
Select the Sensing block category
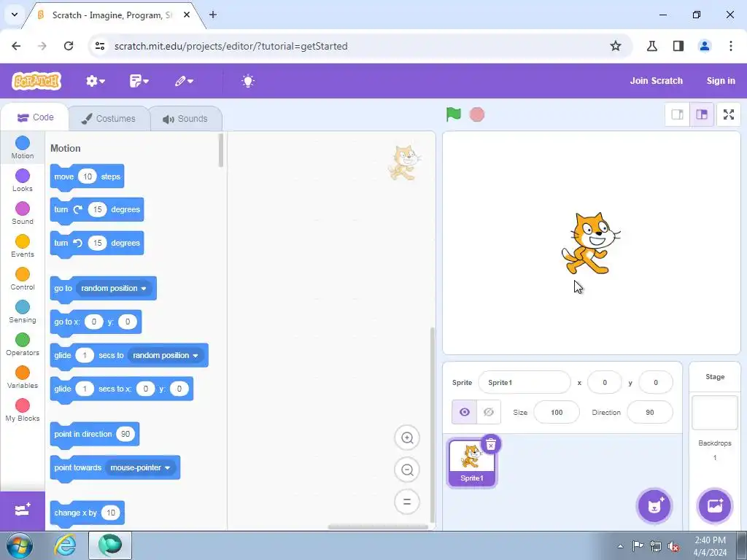pyautogui.click(x=23, y=312)
